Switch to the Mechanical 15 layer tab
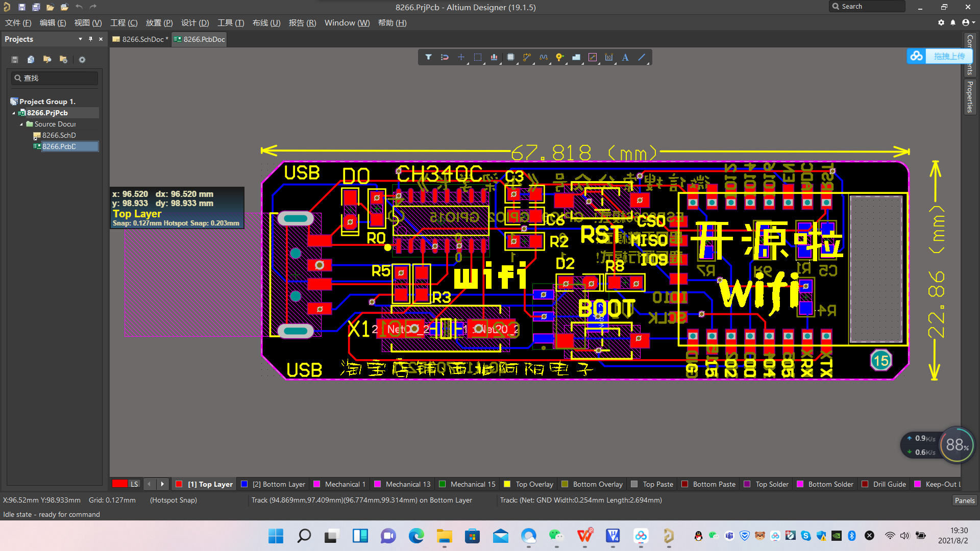Screen dimensions: 980x551 (467, 484)
